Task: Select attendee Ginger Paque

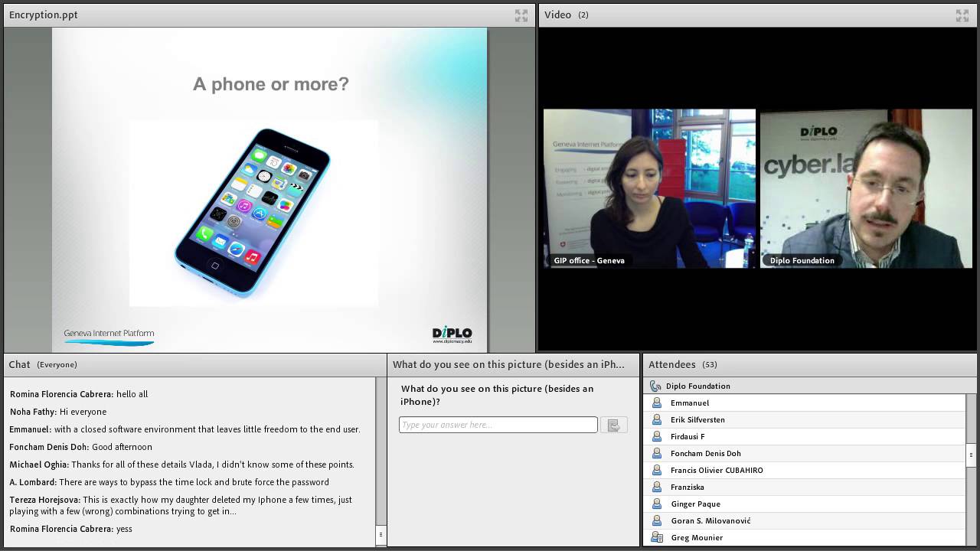Action: click(x=805, y=504)
